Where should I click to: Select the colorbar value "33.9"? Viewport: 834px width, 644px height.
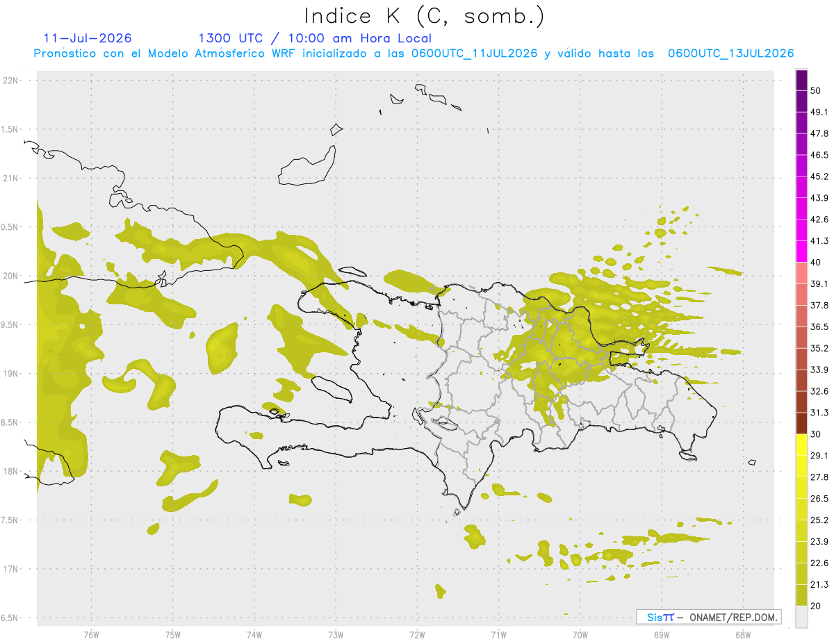pos(820,370)
